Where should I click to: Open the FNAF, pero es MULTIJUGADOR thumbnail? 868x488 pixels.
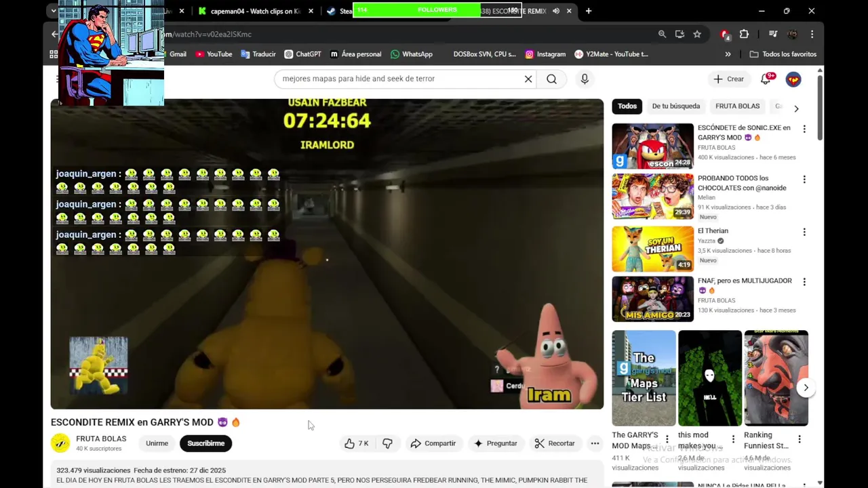point(652,299)
